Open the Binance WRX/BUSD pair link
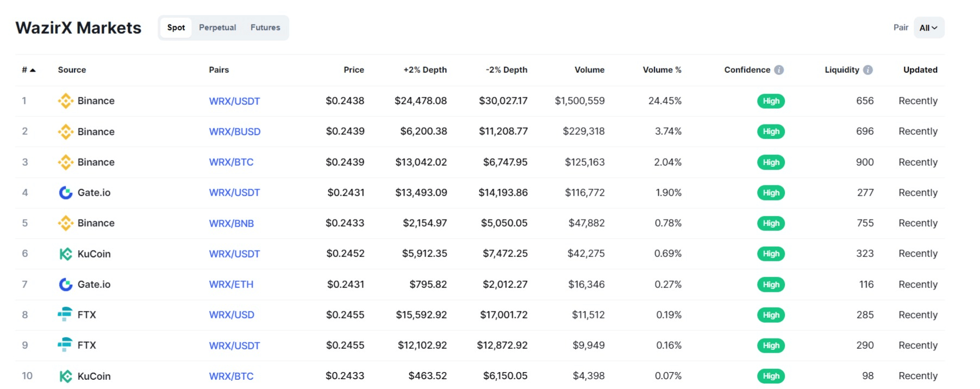This screenshot has height=389, width=980. pos(235,131)
